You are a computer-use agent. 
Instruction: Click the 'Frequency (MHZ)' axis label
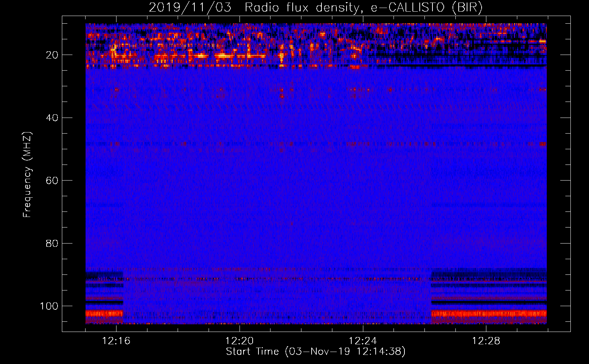point(27,174)
